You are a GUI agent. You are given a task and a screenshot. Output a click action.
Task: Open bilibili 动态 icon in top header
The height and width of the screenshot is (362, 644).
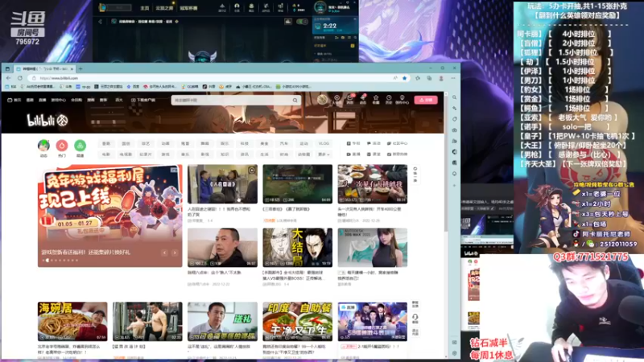363,99
